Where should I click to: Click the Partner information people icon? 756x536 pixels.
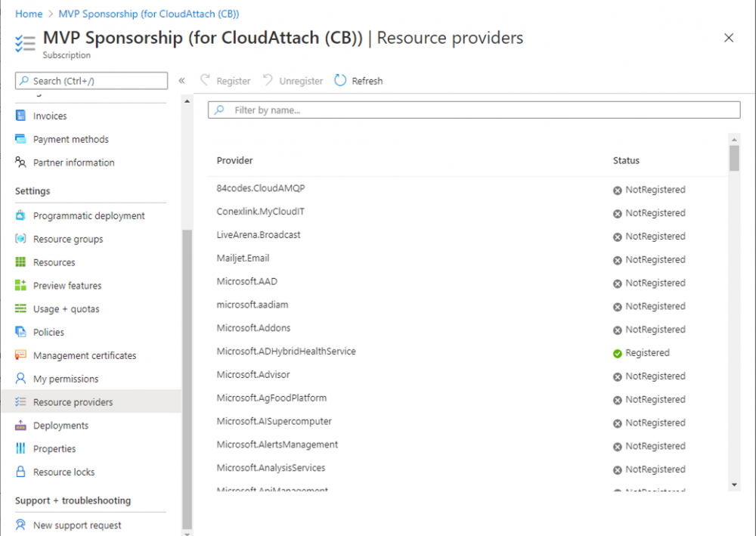coord(20,162)
